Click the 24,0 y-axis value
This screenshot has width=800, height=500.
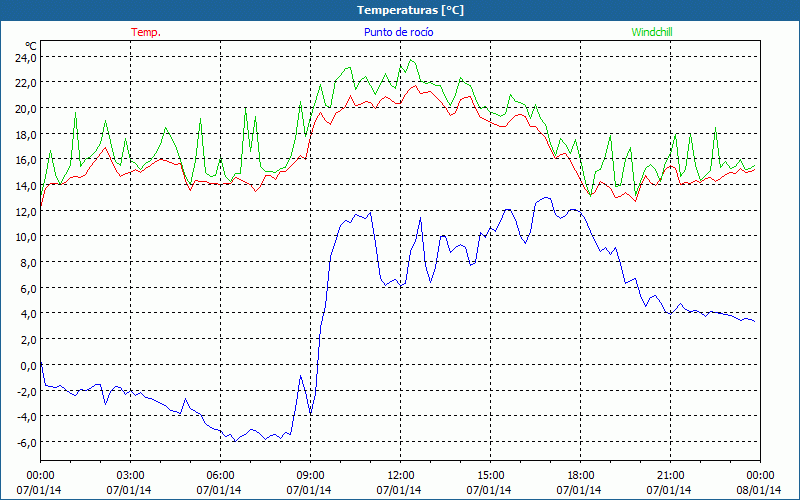click(x=26, y=58)
